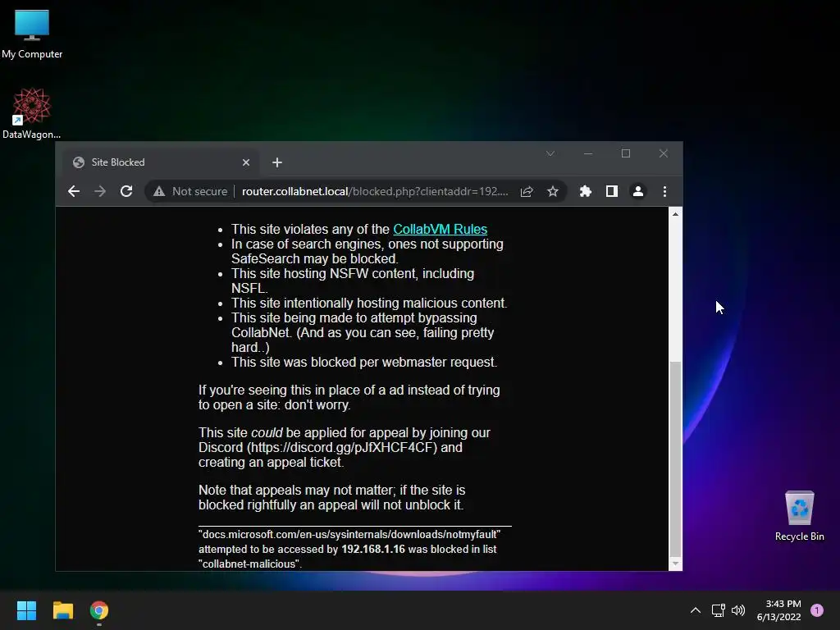The height and width of the screenshot is (630, 840).
Task: Open the Extensions puzzle icon
Action: tap(586, 191)
